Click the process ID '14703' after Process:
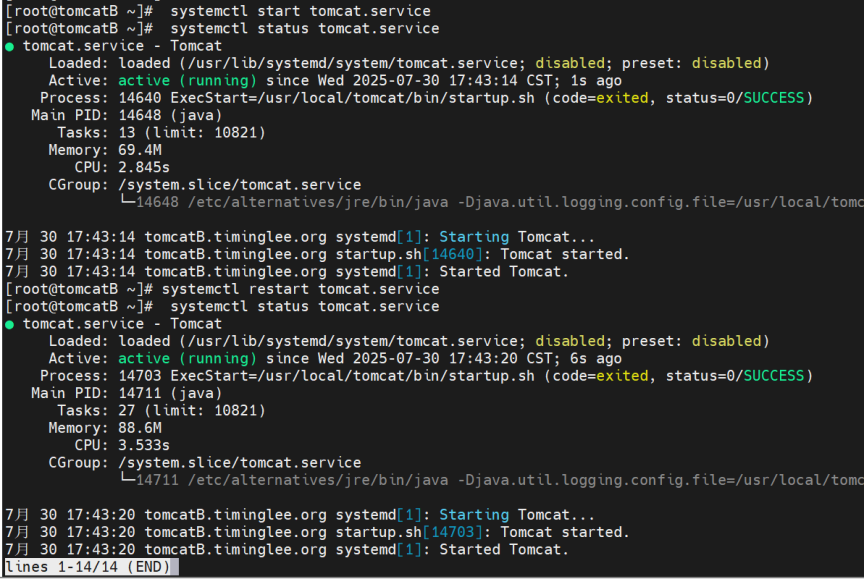This screenshot has height=580, width=864. click(140, 376)
